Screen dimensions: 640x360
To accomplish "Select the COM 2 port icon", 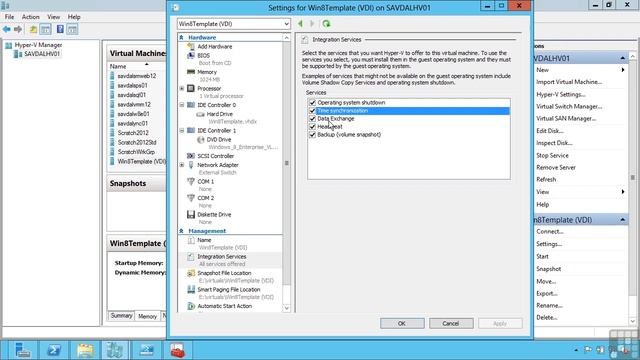I will coord(191,198).
